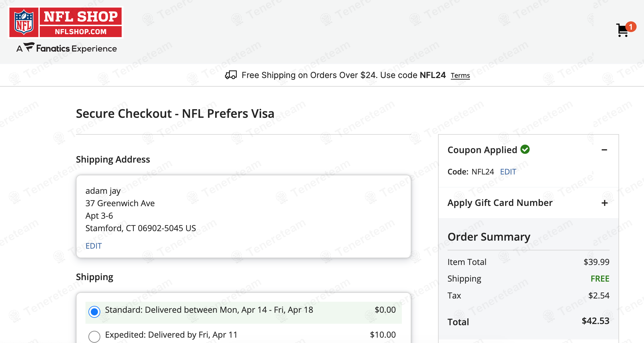Select Expedited shipping radio button
644x343 pixels.
tap(94, 336)
